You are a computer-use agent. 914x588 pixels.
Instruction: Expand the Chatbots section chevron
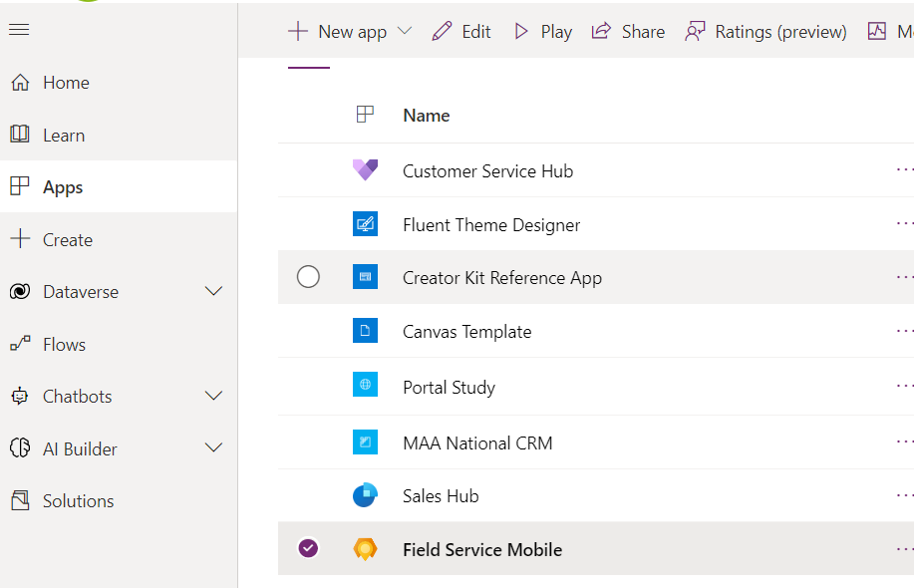(214, 396)
